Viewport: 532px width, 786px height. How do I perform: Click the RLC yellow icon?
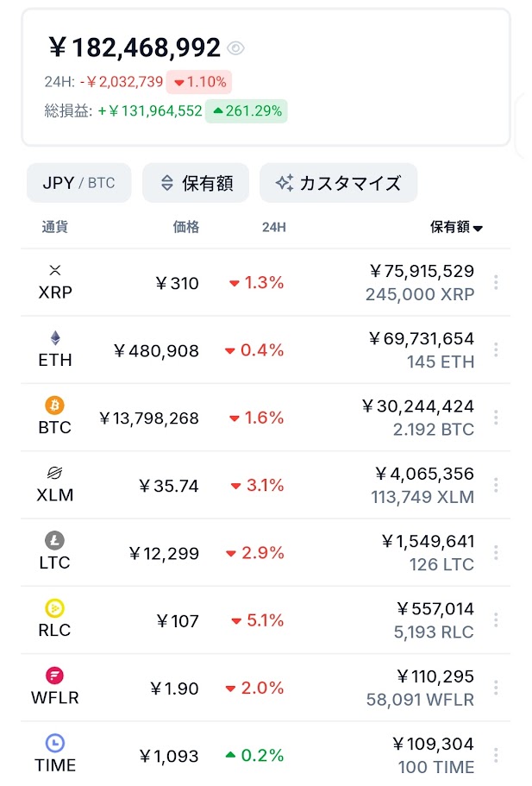tap(55, 608)
